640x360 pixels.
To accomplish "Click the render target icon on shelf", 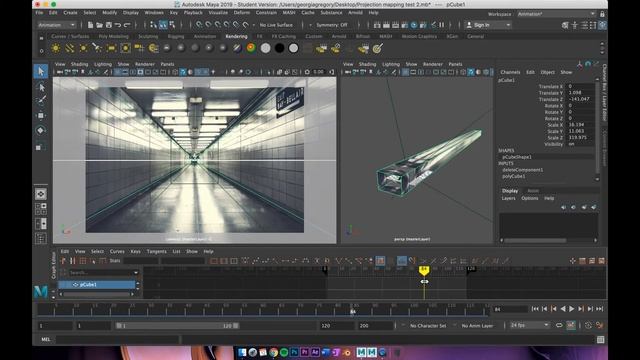I will tap(378, 49).
